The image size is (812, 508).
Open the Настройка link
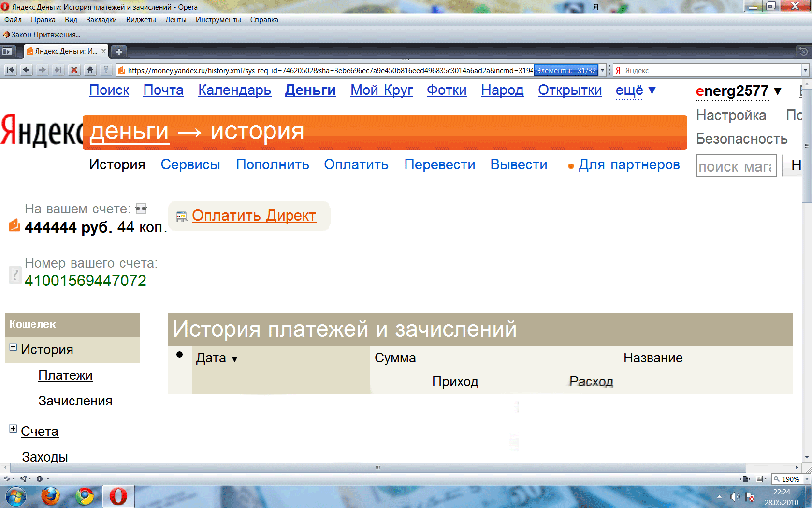[731, 115]
